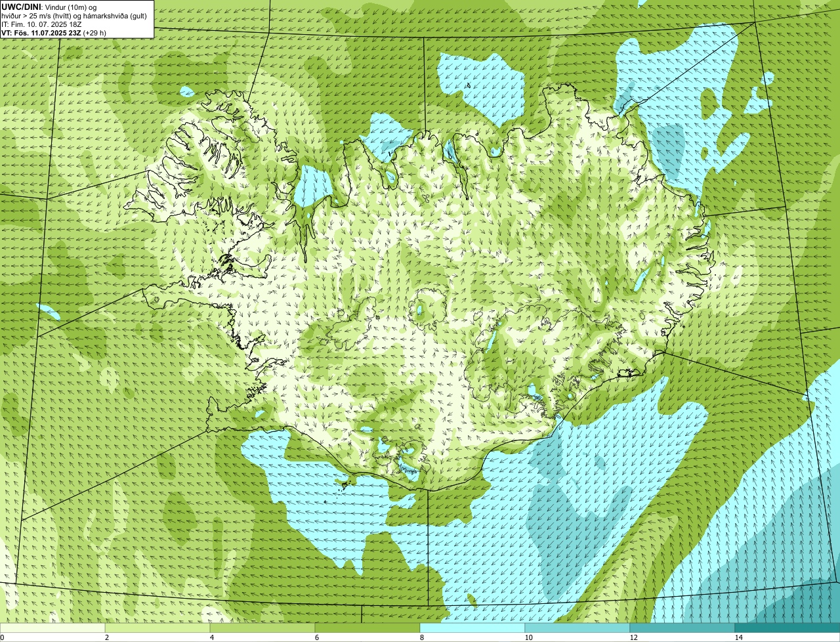Click the "VT: Fös. 11.07.2025 23Z (+29 h)" line

click(54, 32)
